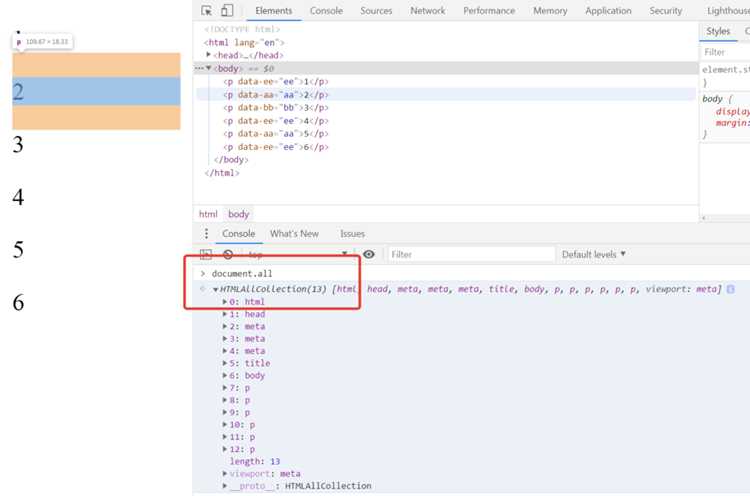Expand the '4: meta' entry
This screenshot has width=750, height=496.
pyautogui.click(x=224, y=351)
